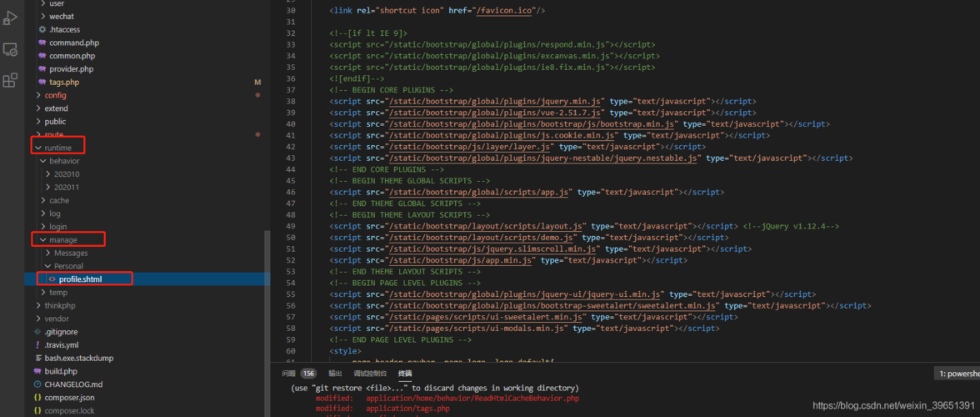The image size is (980, 417).
Task: Click the application/tags.php path in terminal
Action: pyautogui.click(x=407, y=409)
